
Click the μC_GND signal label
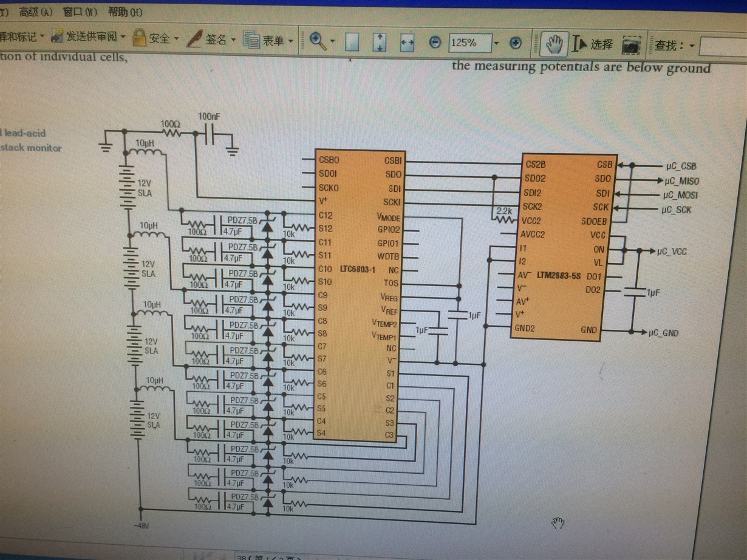pos(663,333)
